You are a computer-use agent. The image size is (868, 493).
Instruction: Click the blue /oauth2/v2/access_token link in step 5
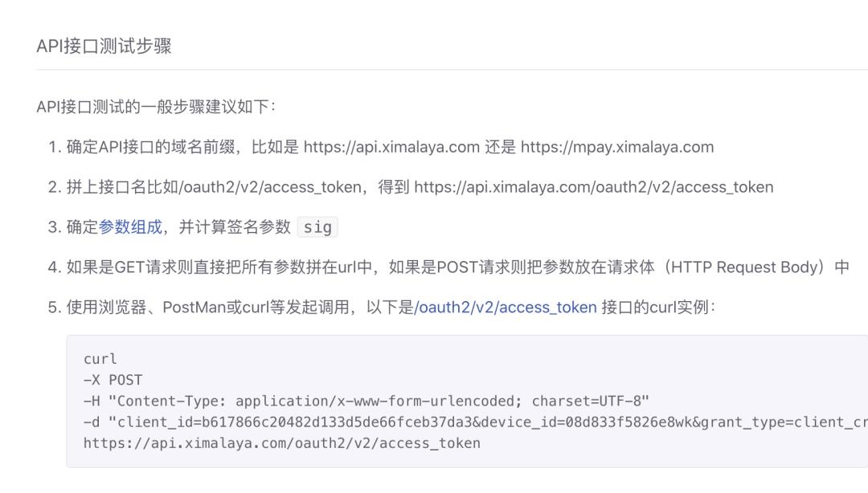[x=506, y=308]
